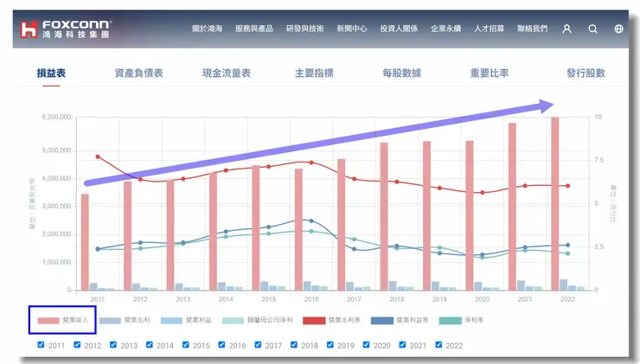Click the 2011 revenue bar
This screenshot has height=364, width=640.
pyautogui.click(x=85, y=242)
